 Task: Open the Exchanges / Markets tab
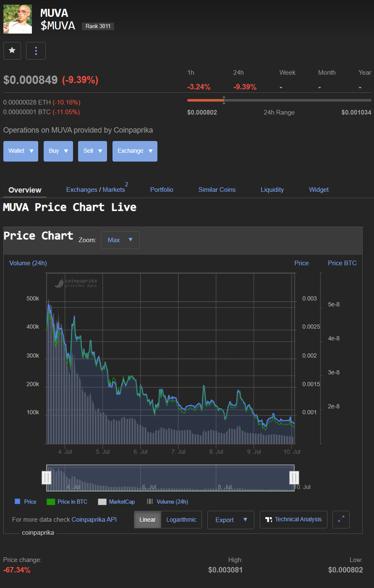96,189
